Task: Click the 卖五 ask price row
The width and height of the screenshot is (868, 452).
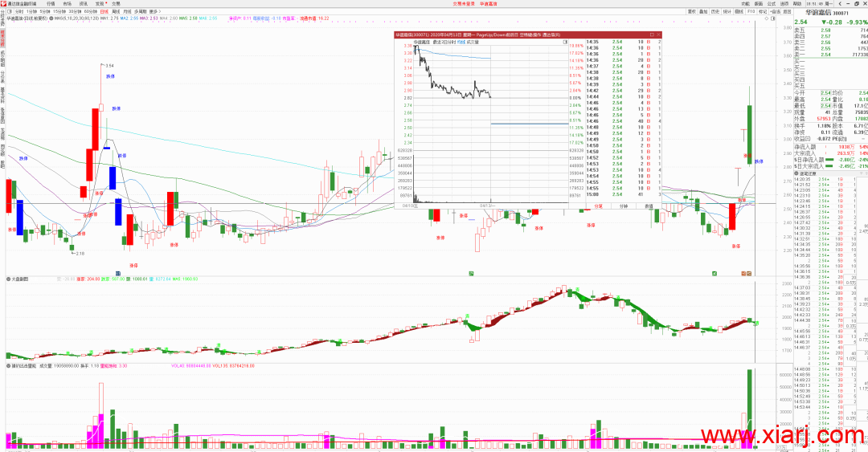Action: pyautogui.click(x=830, y=31)
